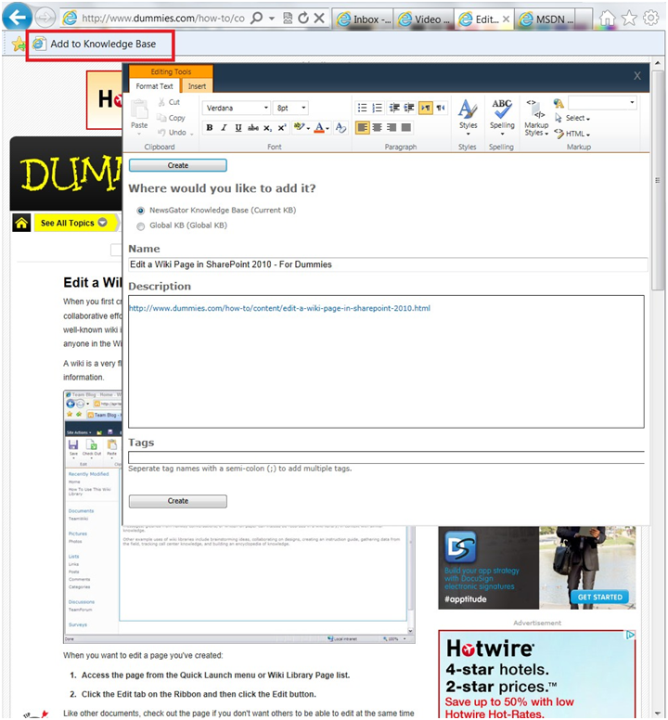Click the bulleted list icon
The image size is (668, 720).
(x=363, y=108)
